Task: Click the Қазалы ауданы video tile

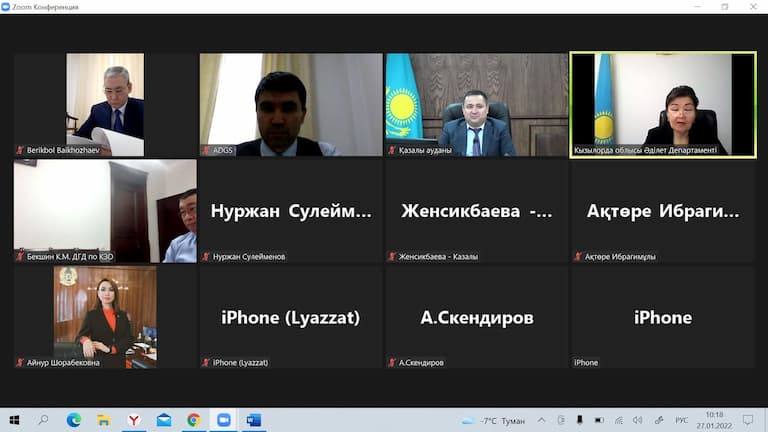Action: pyautogui.click(x=477, y=104)
